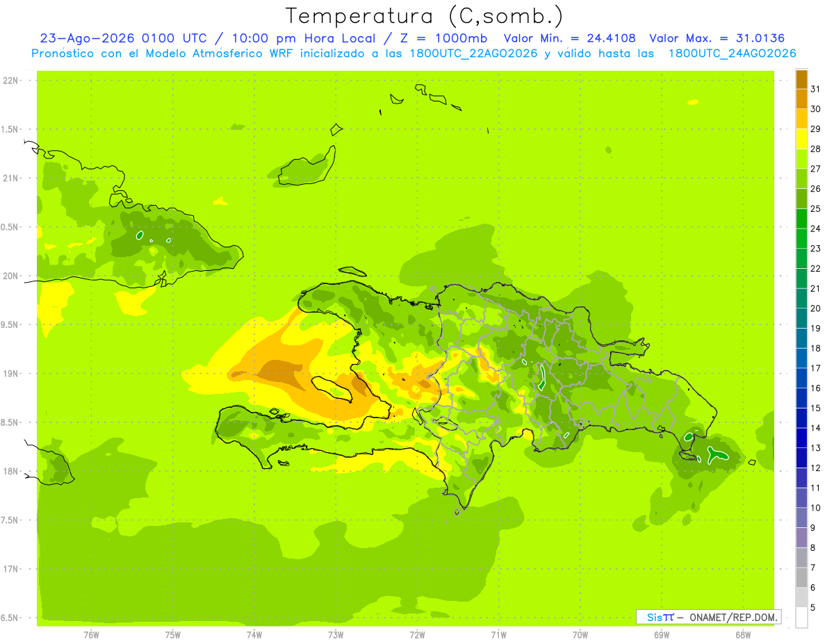Click the "0.5N" latitude axis label
The height and width of the screenshot is (644, 834).
coord(10,227)
